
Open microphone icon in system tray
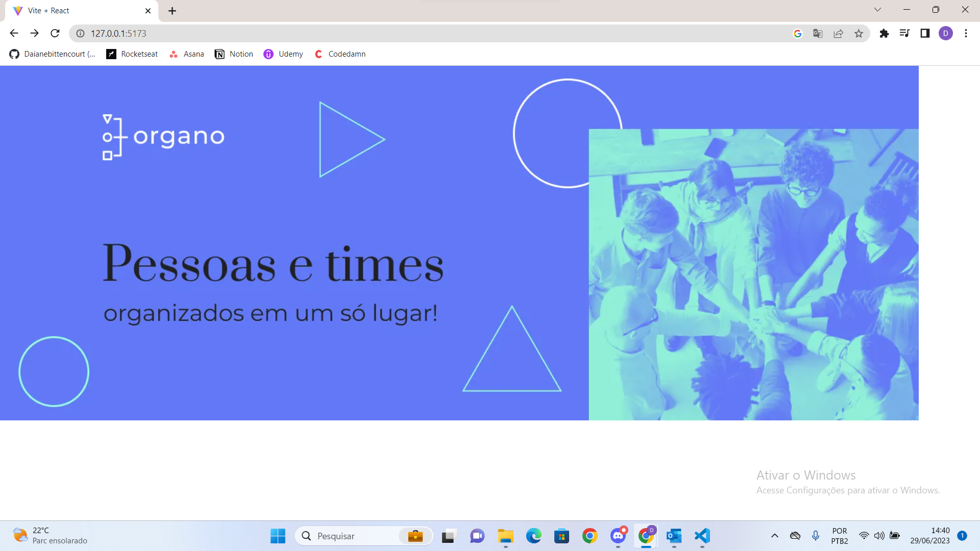[x=816, y=536]
